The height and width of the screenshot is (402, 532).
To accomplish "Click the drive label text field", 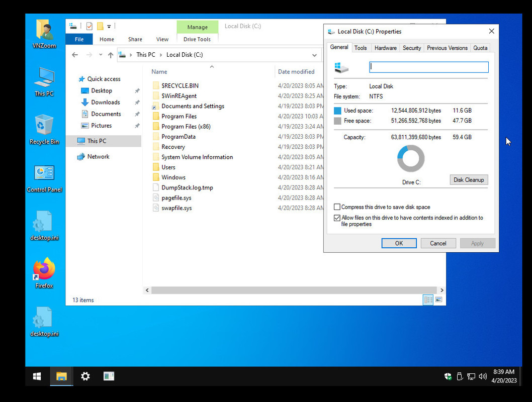I will tap(429, 67).
